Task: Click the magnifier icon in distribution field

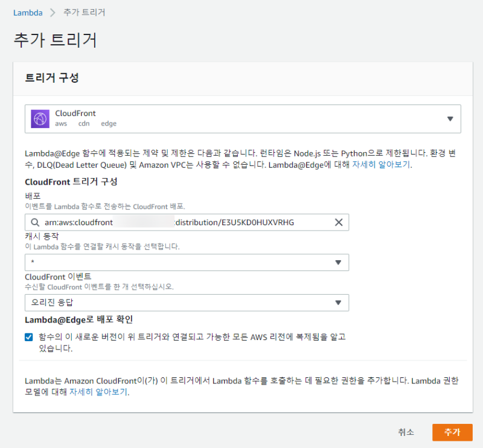Action: click(36, 223)
